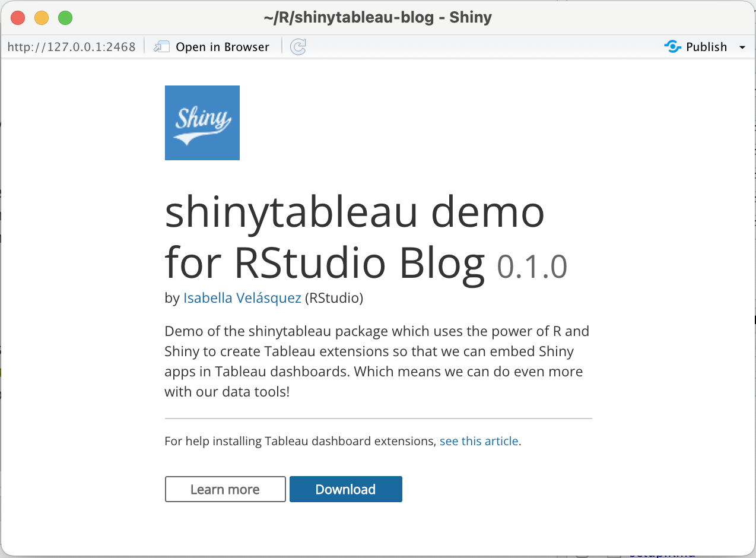Click the URL field showing 127.0.0.1:2468

click(x=71, y=46)
